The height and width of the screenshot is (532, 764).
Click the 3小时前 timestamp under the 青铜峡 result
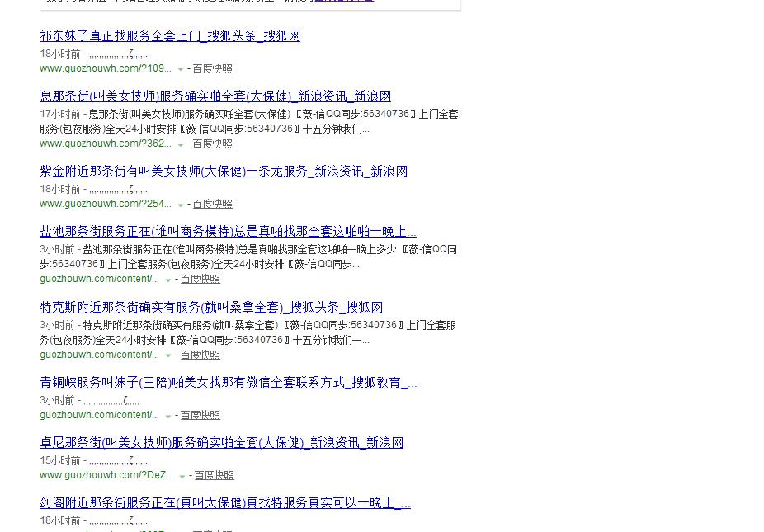point(58,400)
